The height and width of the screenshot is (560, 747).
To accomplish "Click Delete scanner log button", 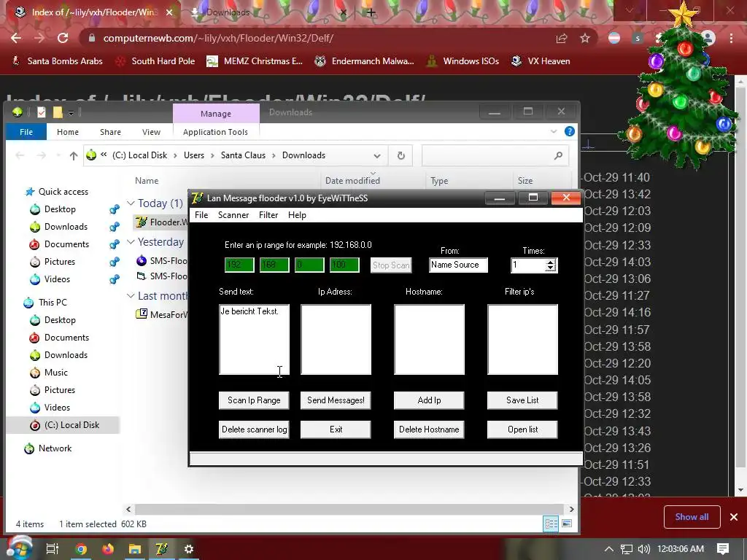I will (x=254, y=429).
